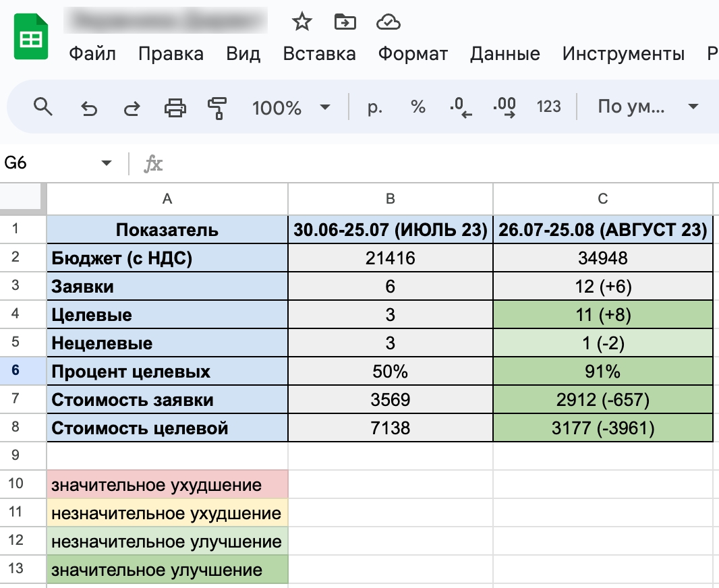
Task: Click the Google Sheets home icon
Action: (x=31, y=39)
